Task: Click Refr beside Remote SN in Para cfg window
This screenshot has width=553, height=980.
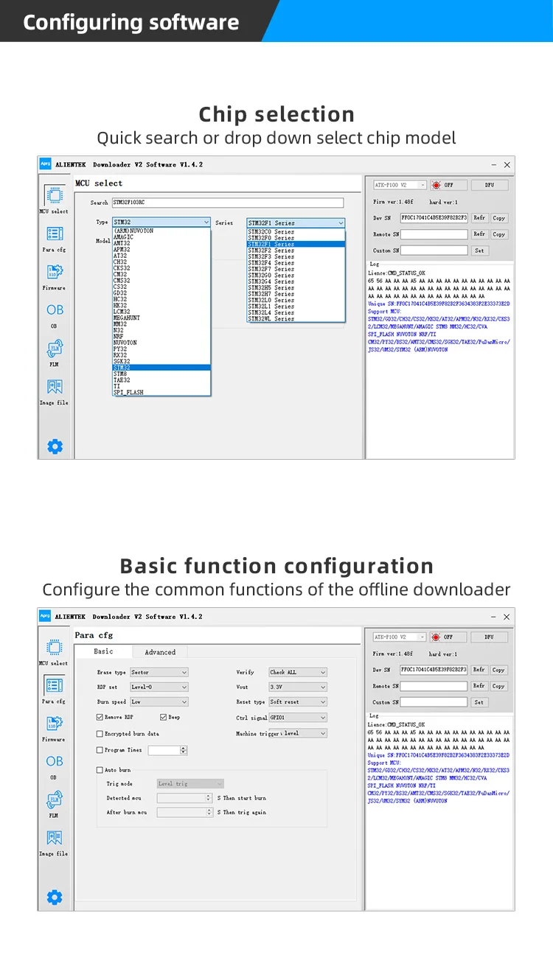Action: coord(479,686)
